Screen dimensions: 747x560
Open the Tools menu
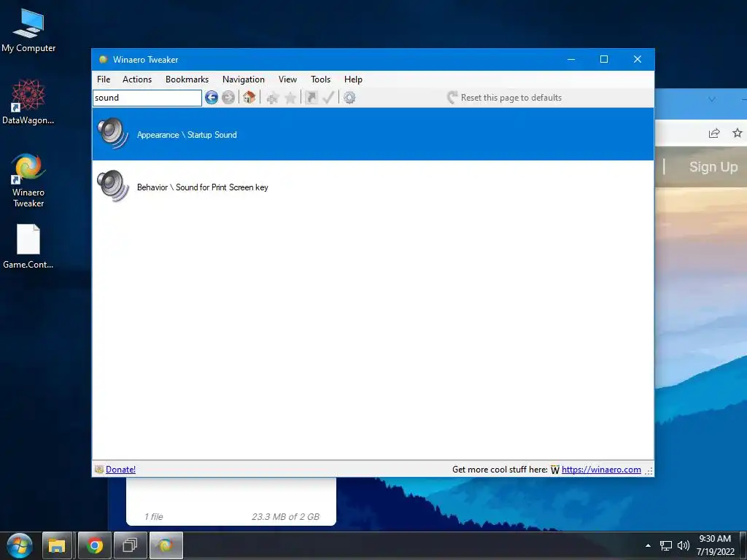click(x=321, y=79)
